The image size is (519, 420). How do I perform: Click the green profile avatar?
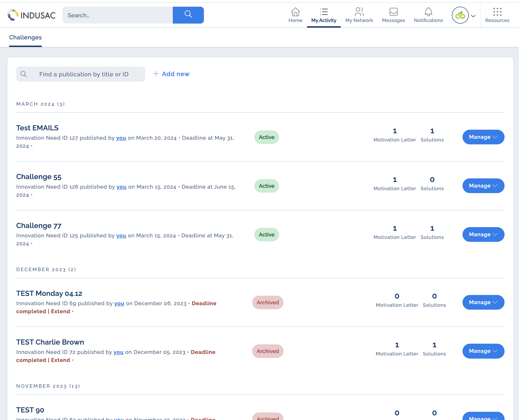(460, 15)
